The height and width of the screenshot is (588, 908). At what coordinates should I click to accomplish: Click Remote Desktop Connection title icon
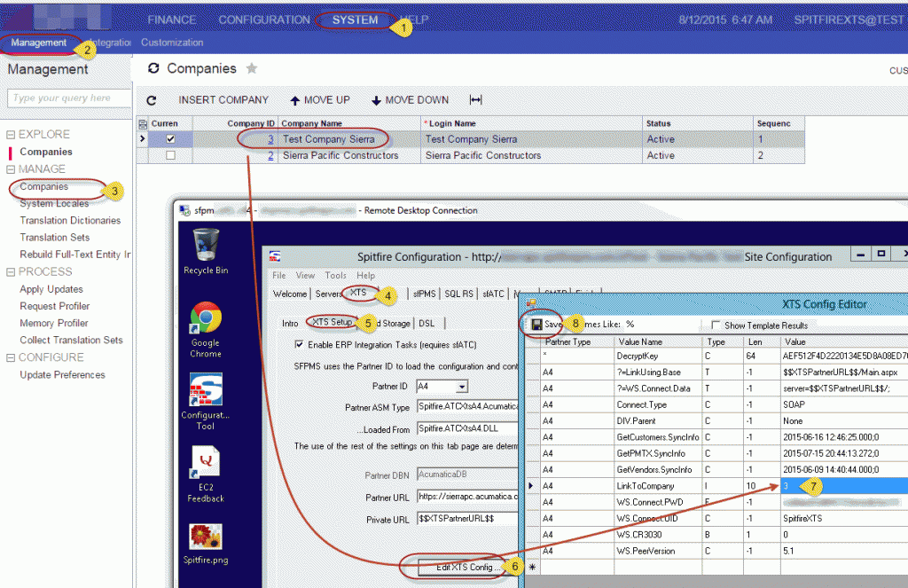pos(184,210)
